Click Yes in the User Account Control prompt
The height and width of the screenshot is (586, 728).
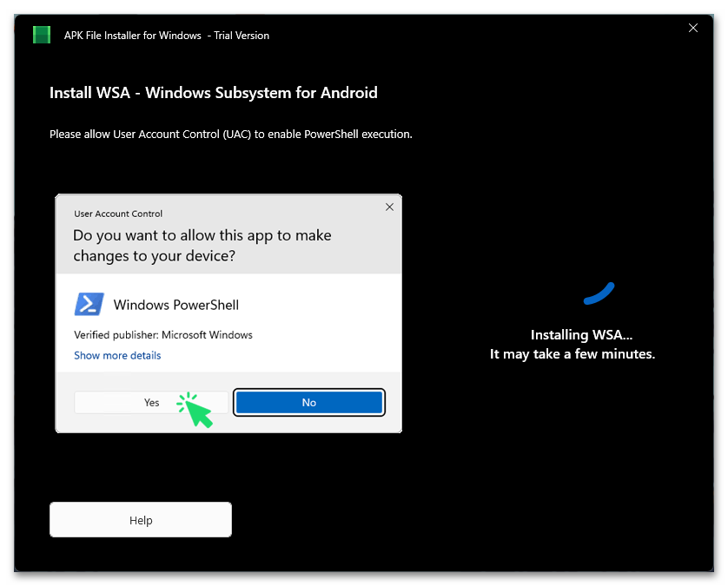pos(151,402)
